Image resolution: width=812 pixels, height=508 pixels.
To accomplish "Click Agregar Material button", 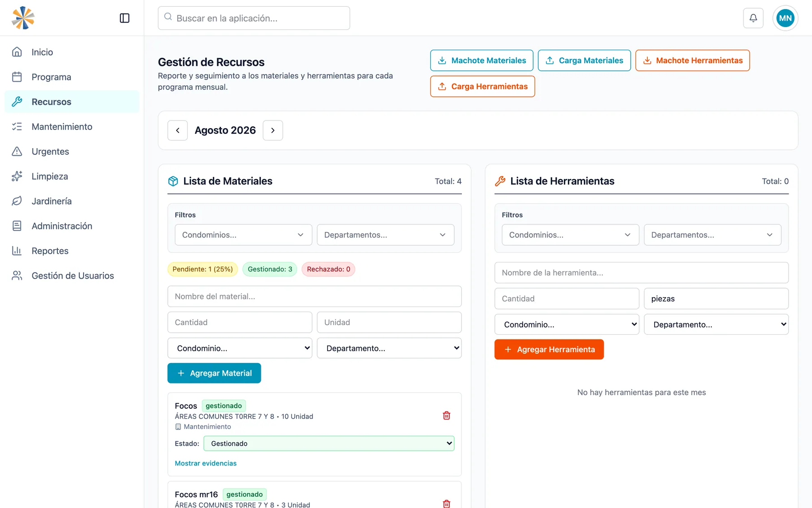I will point(214,373).
